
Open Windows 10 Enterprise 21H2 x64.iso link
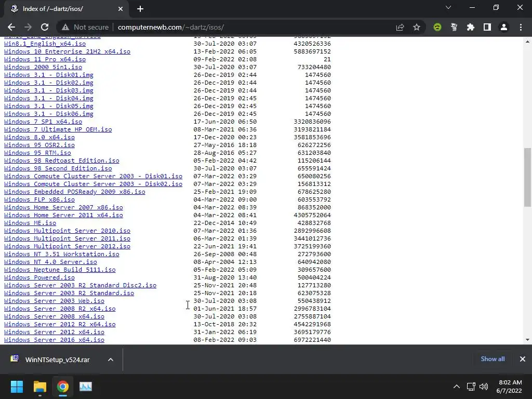67,51
